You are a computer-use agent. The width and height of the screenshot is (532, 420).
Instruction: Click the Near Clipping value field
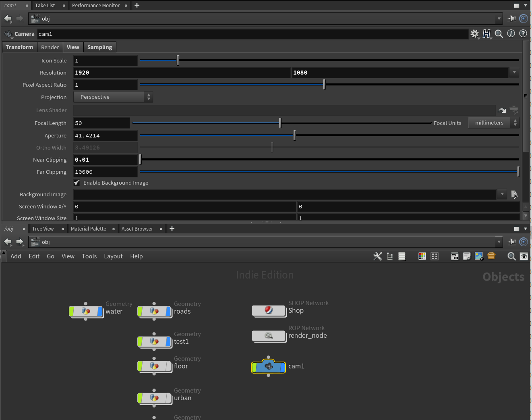(106, 160)
